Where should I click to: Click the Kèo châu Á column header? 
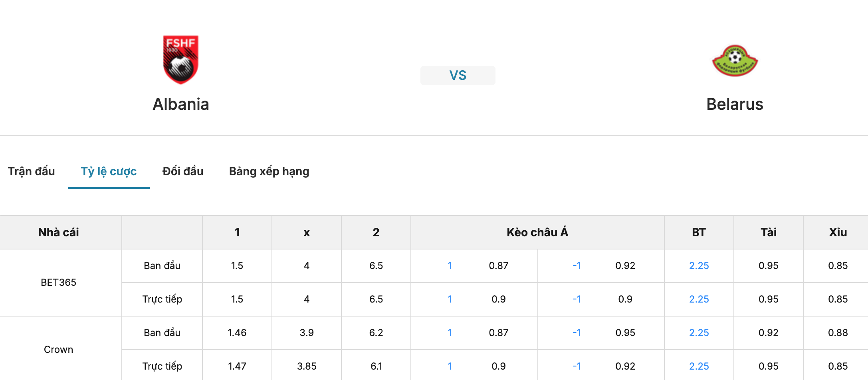click(537, 232)
